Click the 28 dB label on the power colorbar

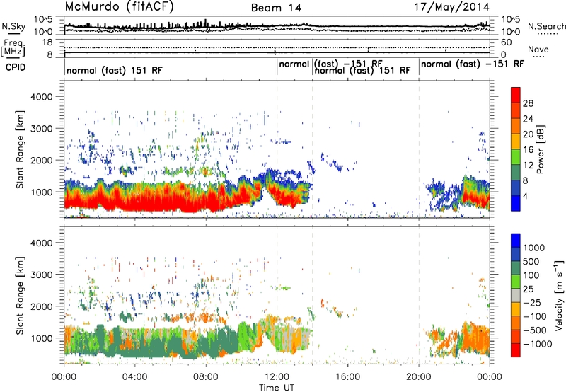tap(528, 103)
